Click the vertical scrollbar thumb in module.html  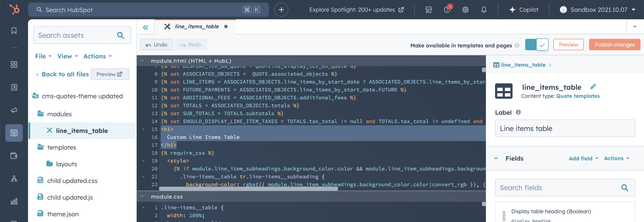click(x=484, y=70)
